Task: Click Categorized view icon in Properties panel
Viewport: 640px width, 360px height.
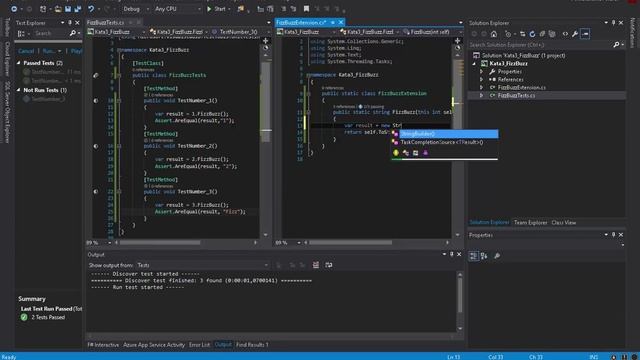Action: (x=473, y=256)
